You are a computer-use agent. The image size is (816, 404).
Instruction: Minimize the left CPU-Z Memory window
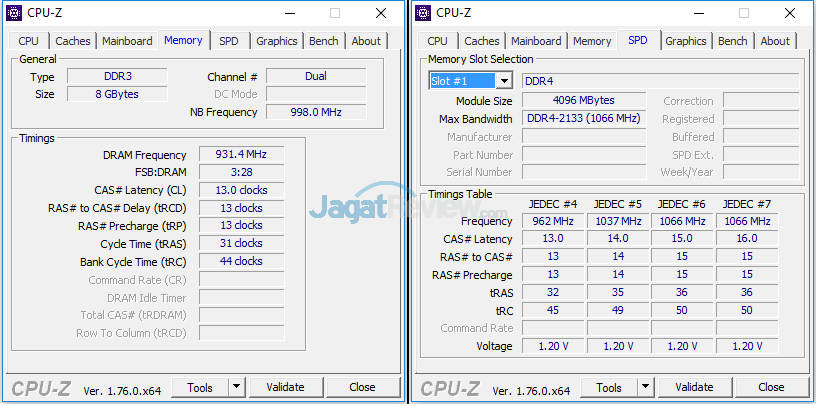pyautogui.click(x=287, y=13)
